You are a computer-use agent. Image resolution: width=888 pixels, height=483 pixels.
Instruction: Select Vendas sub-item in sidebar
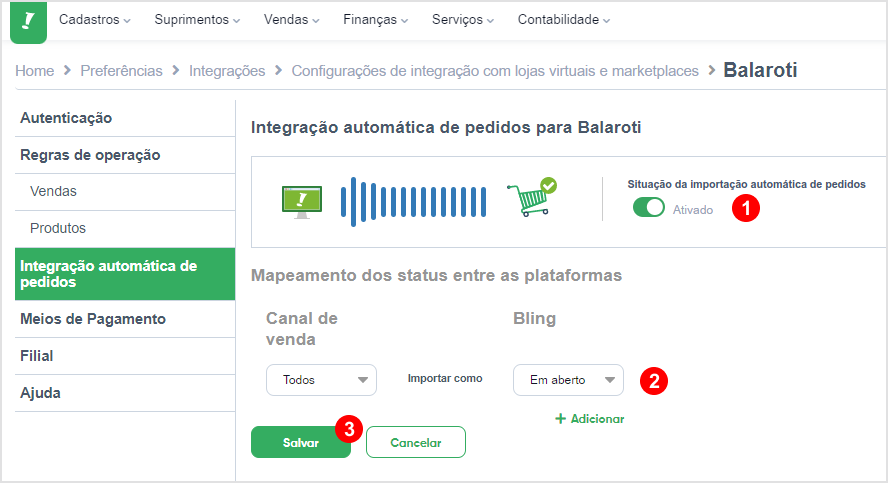click(x=125, y=191)
